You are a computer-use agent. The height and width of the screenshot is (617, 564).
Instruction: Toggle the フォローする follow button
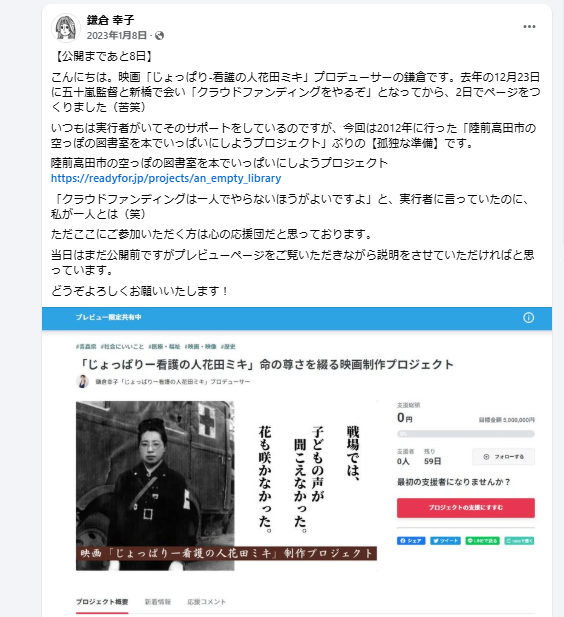point(503,456)
